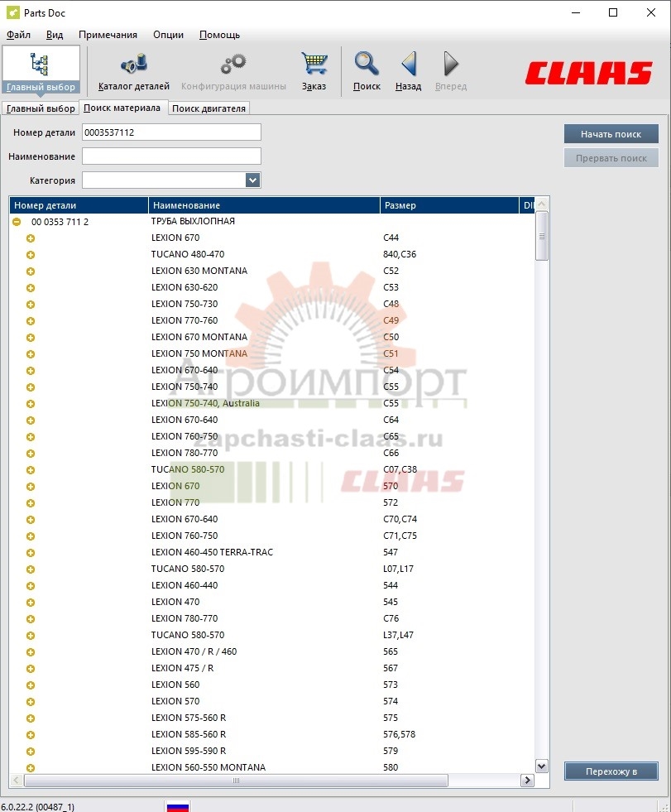Select the LEXION 560 row
Screen dimensions: 671x812
point(175,685)
